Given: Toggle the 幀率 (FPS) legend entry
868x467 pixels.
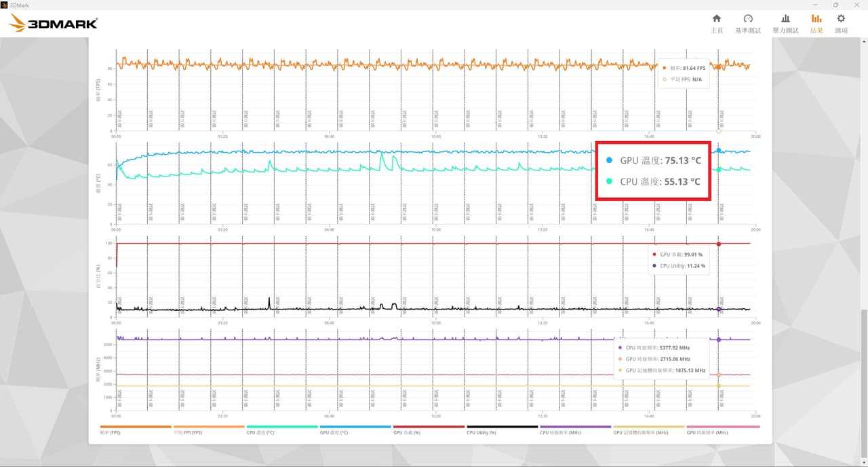Looking at the screenshot, I should (x=136, y=430).
